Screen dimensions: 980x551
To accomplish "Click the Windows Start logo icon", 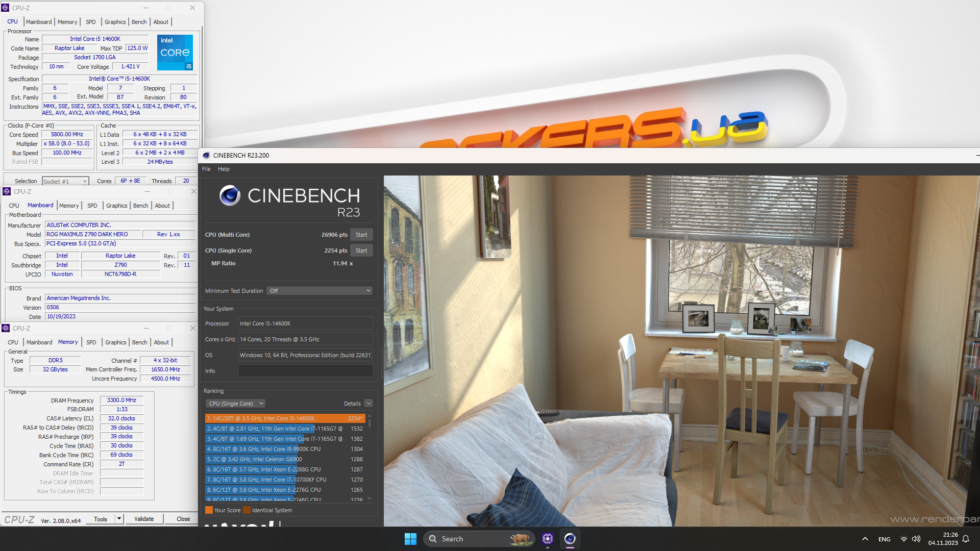I will [410, 539].
